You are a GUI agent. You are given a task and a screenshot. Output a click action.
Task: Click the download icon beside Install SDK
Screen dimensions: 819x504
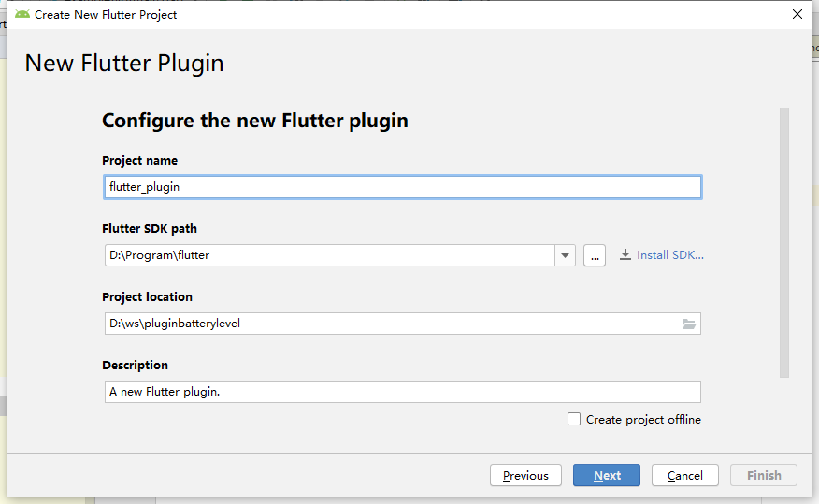(625, 255)
